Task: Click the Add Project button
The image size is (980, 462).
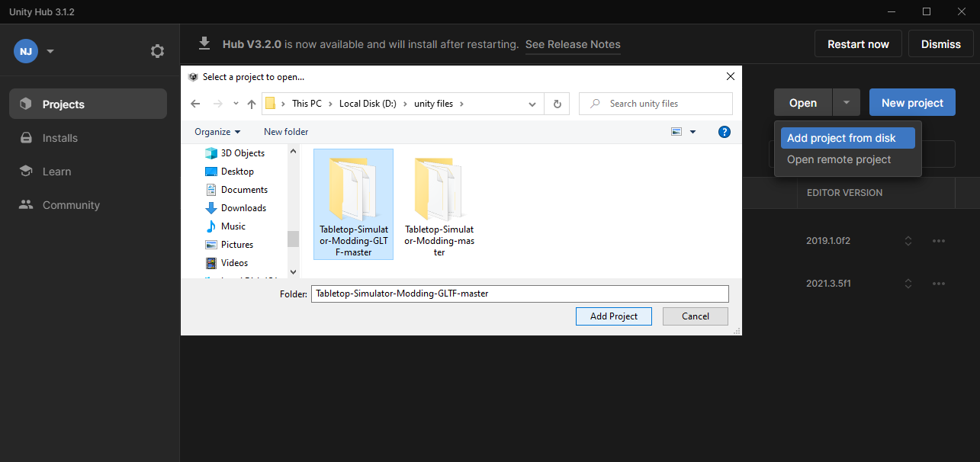Action: point(613,316)
